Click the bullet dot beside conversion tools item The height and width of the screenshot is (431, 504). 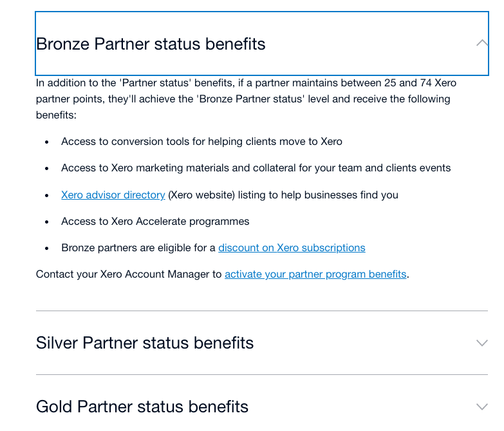[x=47, y=142]
